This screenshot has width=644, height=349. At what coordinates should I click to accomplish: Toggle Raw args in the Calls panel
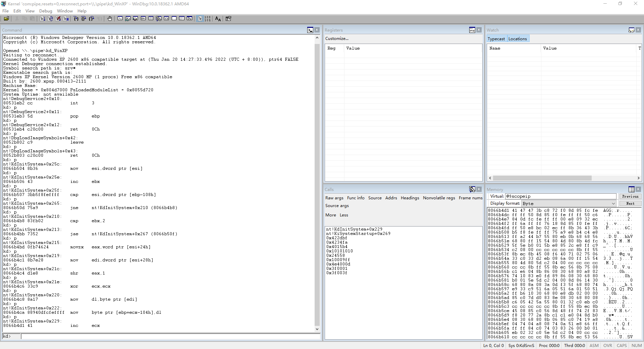[x=334, y=198]
